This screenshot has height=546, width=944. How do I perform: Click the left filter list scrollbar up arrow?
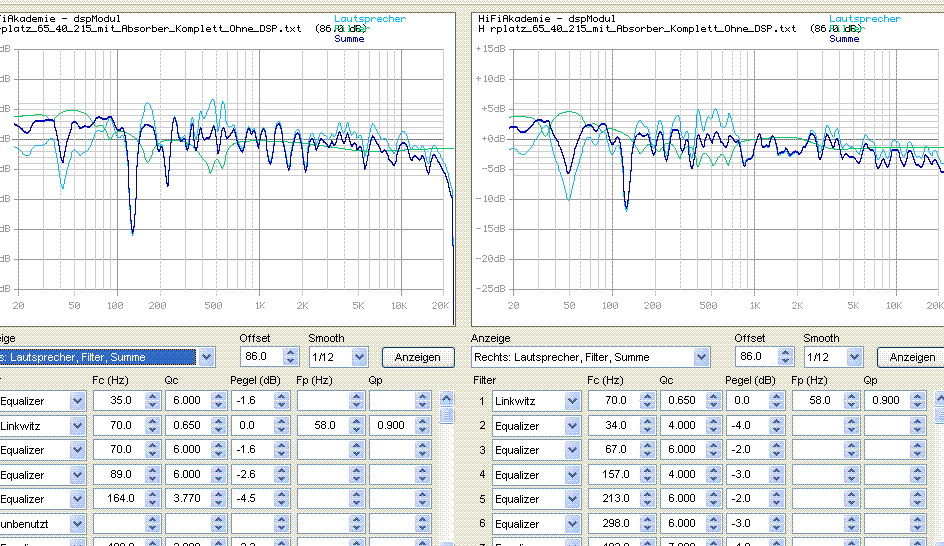point(446,399)
